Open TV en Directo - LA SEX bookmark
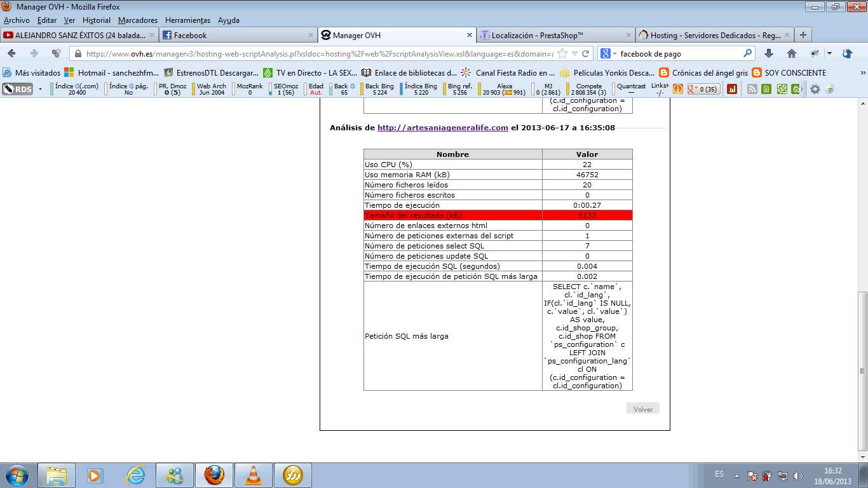The height and width of the screenshot is (488, 868). [310, 72]
